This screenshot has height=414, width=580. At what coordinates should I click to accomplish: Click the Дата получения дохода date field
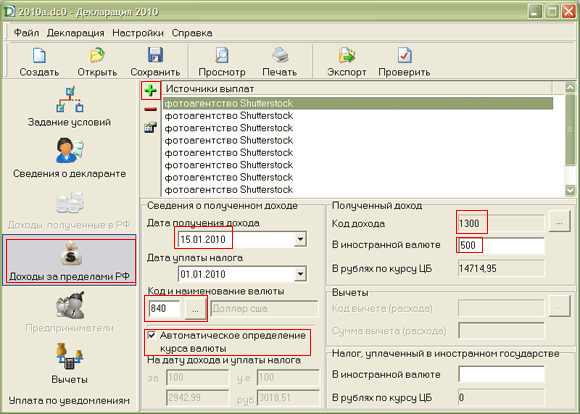236,239
